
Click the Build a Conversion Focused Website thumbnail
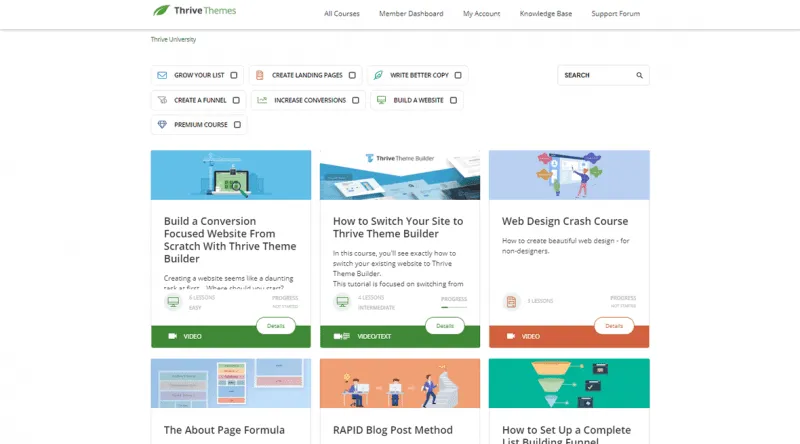231,175
